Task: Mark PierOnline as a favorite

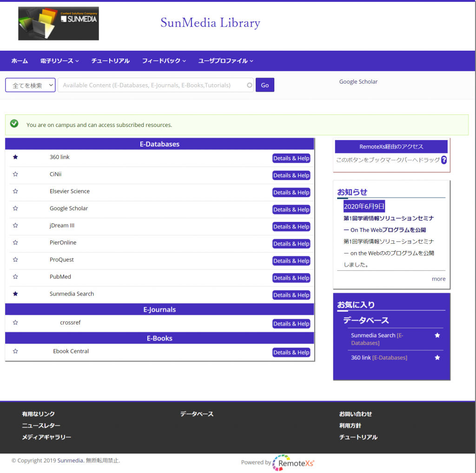Action: click(x=15, y=242)
